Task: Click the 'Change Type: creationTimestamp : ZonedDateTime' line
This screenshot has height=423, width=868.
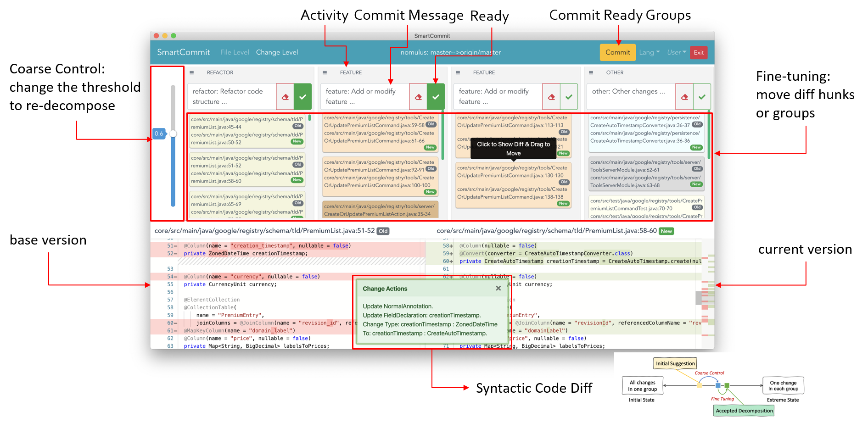Action: coord(430,324)
